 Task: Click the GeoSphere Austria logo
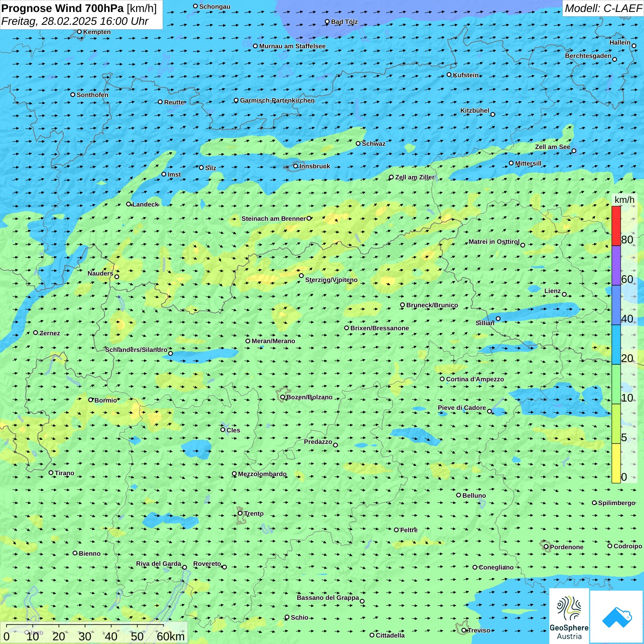[x=569, y=616]
